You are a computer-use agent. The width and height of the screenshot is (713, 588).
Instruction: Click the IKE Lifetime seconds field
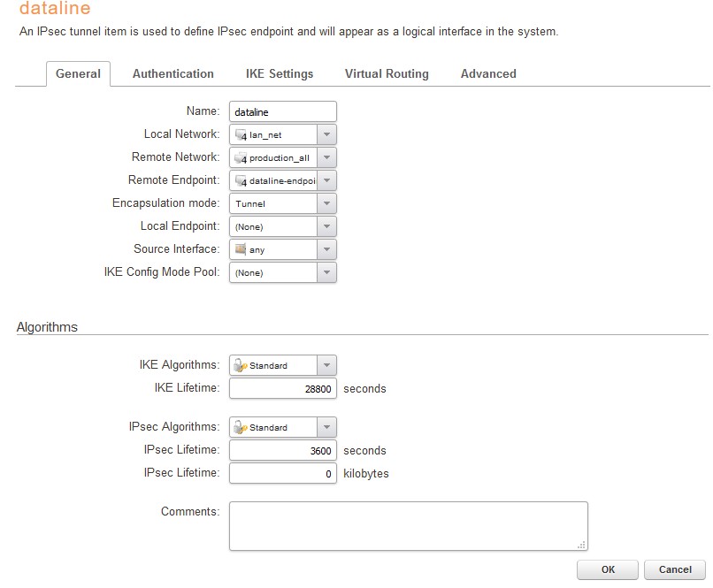point(283,388)
